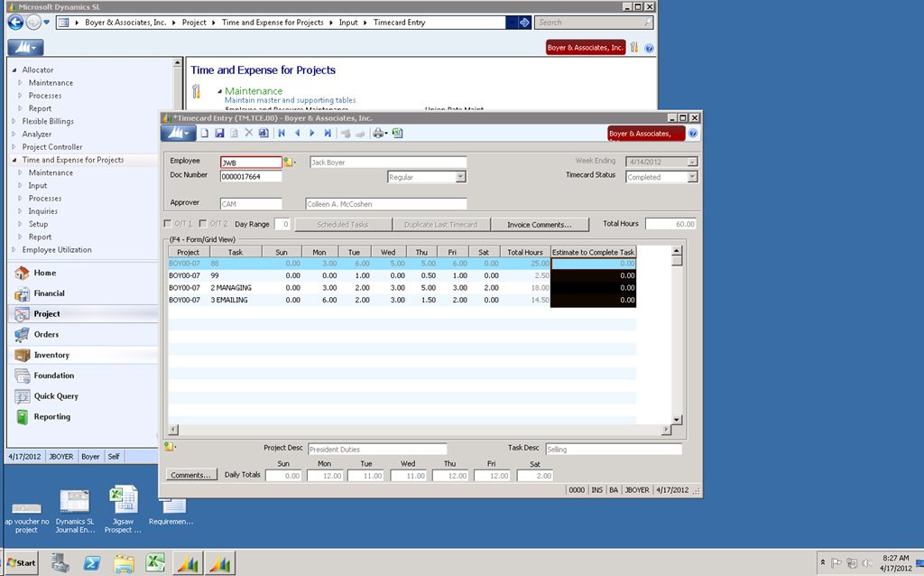
Task: Click the Comments... button
Action: click(191, 475)
